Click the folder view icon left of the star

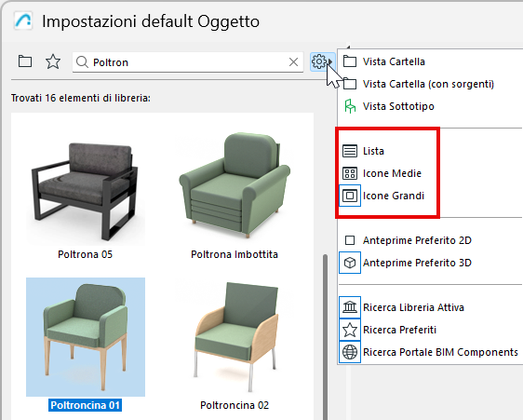(x=25, y=61)
